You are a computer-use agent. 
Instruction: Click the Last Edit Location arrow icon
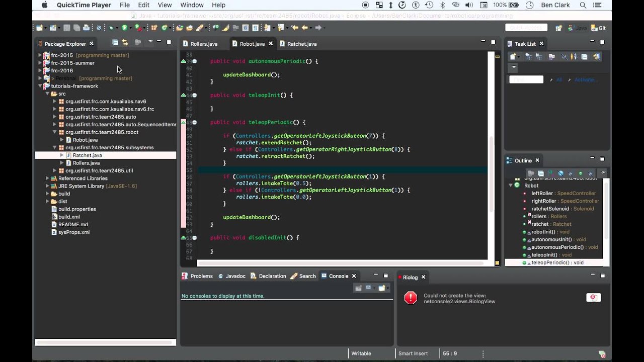[294, 28]
